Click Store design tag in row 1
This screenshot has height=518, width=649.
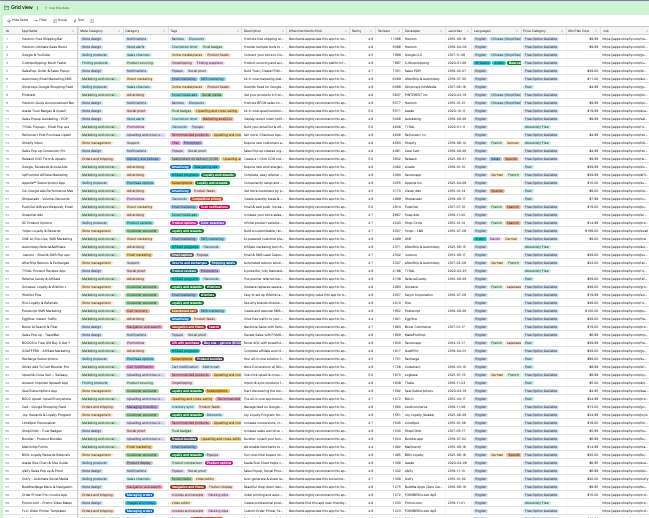pyautogui.click(x=91, y=39)
